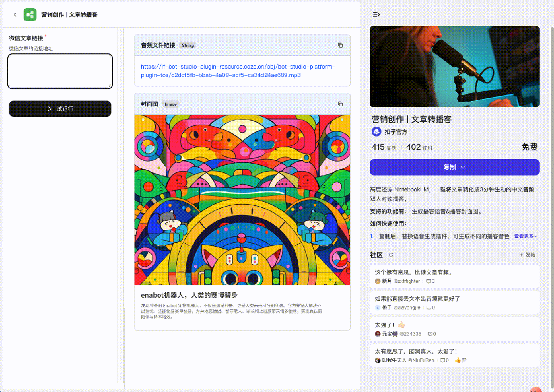The image size is (554, 392).
Task: Click the 扣子官方 author name
Action: [396, 132]
